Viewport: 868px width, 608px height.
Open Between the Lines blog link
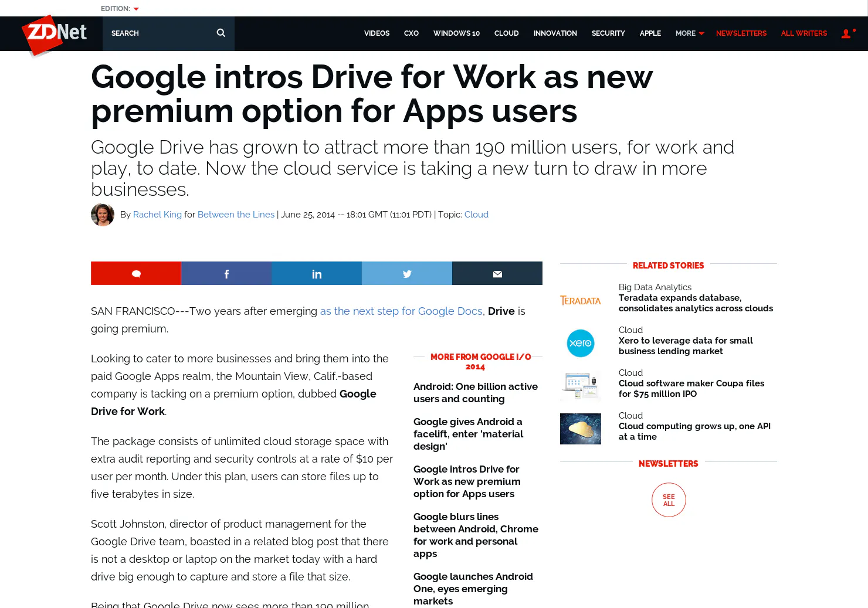[236, 215]
